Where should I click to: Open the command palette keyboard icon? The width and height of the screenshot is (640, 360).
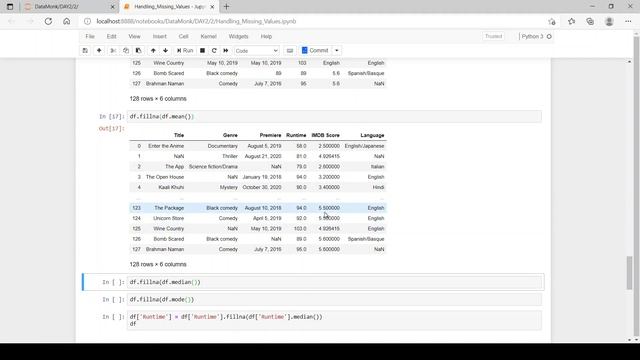click(290, 51)
